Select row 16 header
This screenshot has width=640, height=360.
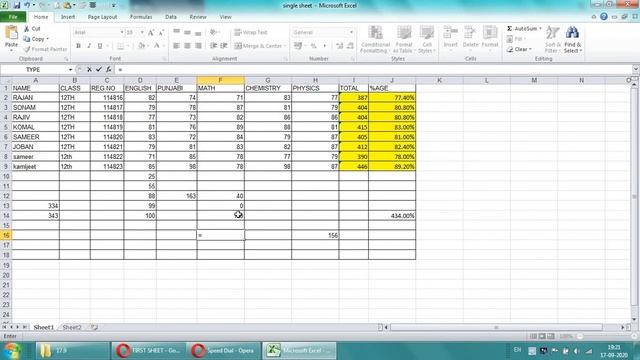coord(6,235)
